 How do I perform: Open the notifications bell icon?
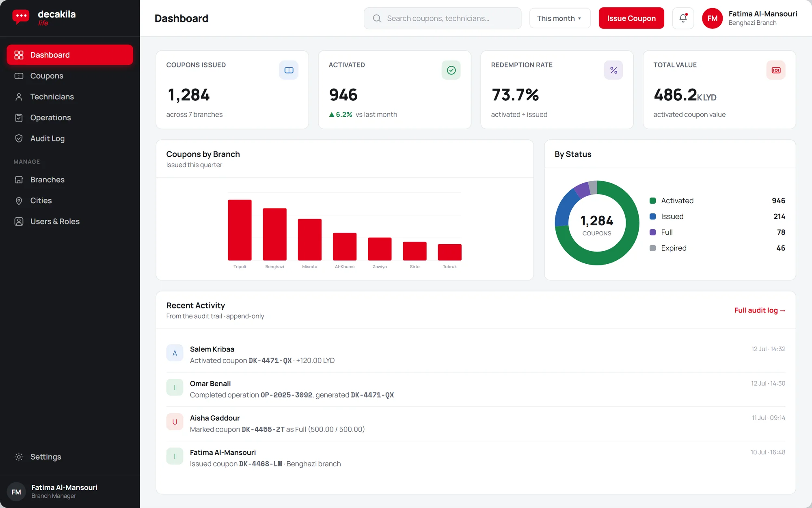(x=683, y=18)
